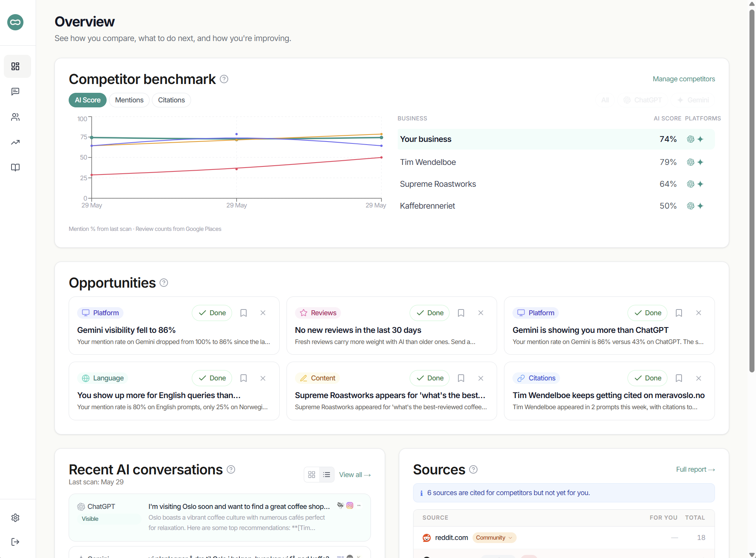The width and height of the screenshot is (756, 558).
Task: Dismiss the Supreme Roastworks Content card
Action: [481, 378]
